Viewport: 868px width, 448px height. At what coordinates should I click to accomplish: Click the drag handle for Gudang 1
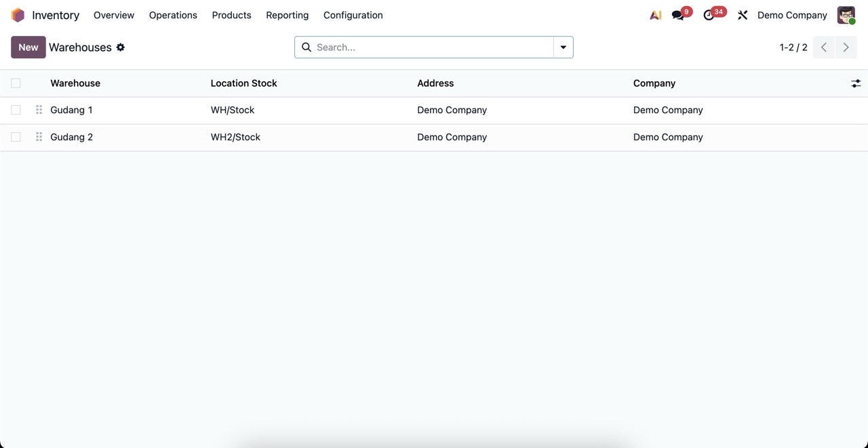point(39,110)
